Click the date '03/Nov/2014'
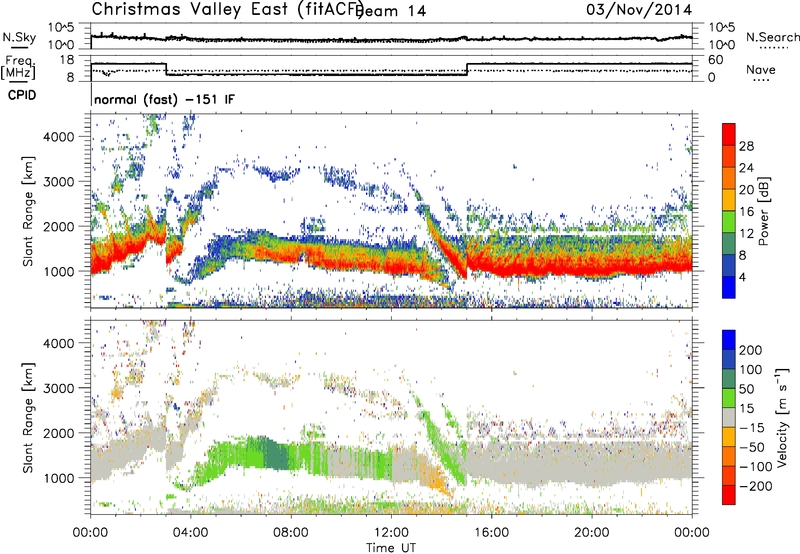Screen dimensions: 800x554 [x=639, y=10]
